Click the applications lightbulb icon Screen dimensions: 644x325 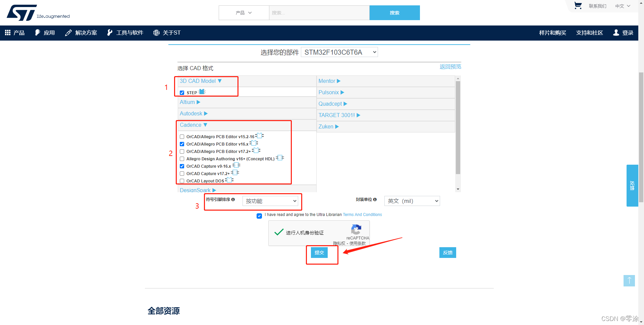37,33
